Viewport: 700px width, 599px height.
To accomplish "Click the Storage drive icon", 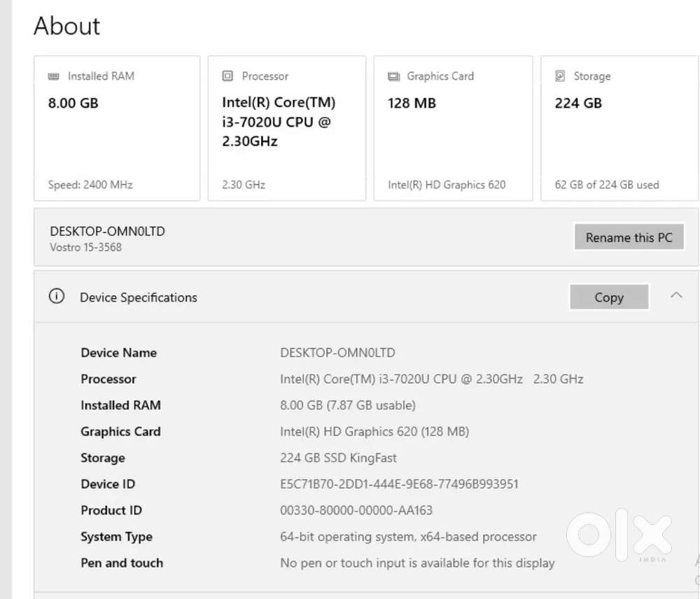I will (560, 76).
